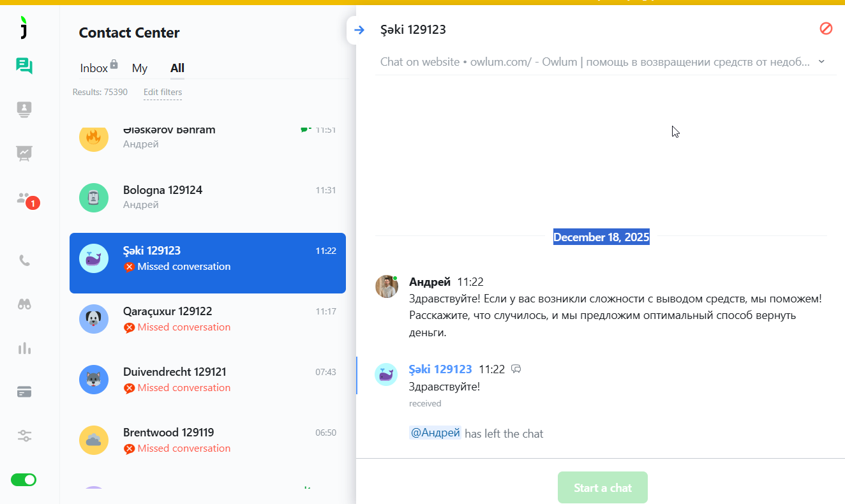Screen dimensions: 845x504
Task: Click the Şəki 129123 title in chat header
Action: [413, 29]
